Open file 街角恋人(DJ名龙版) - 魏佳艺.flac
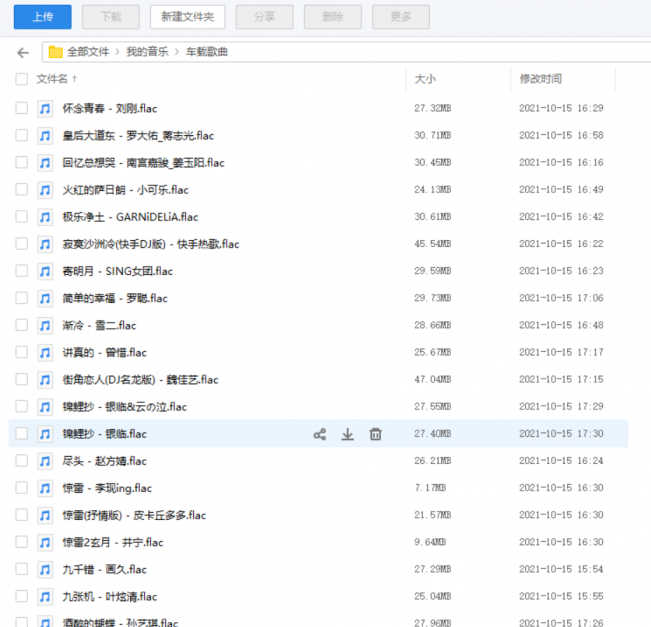 (140, 380)
